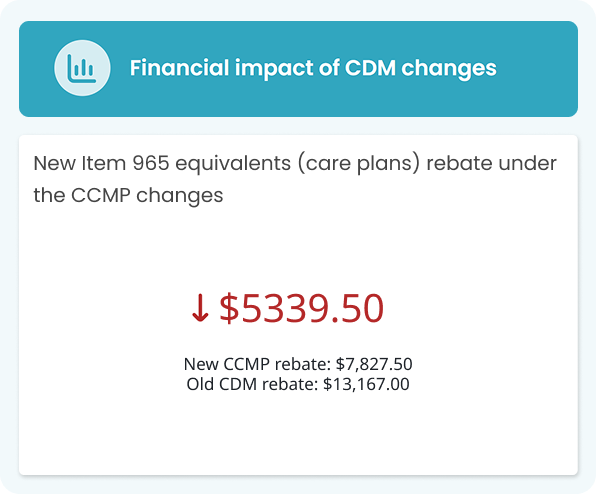Click the circular background behind chart icon
The height and width of the screenshot is (494, 596).
[82, 68]
